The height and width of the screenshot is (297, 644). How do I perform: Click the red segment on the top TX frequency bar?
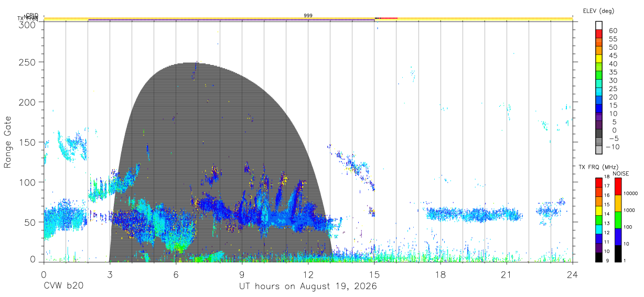[388, 18]
